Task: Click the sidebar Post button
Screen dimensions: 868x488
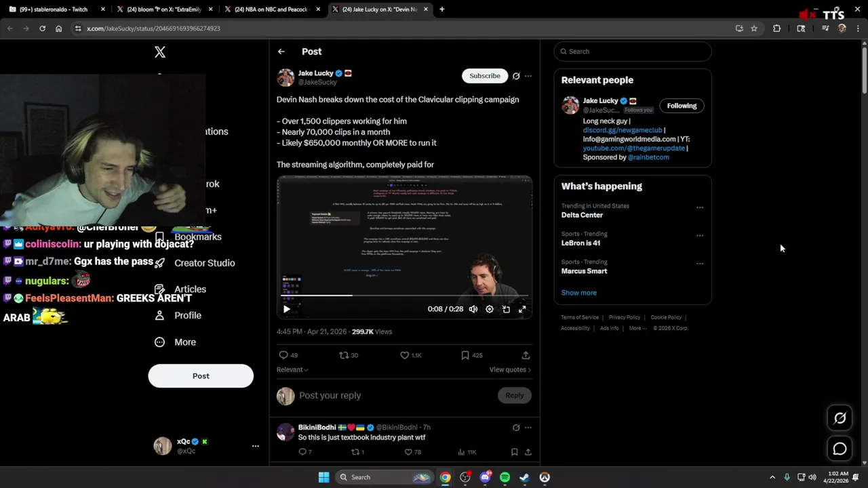Action: 201,376
